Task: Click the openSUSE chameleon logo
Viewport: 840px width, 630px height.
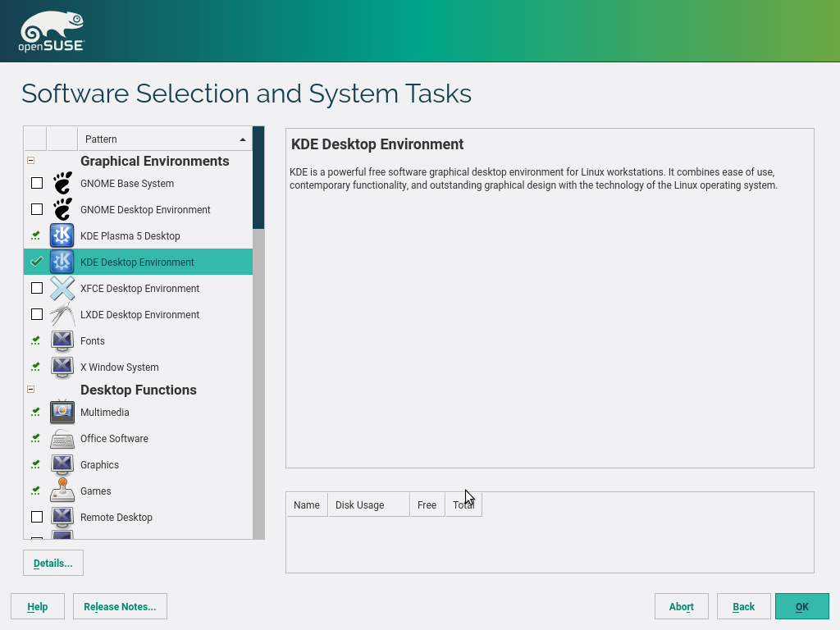Action: click(x=52, y=32)
